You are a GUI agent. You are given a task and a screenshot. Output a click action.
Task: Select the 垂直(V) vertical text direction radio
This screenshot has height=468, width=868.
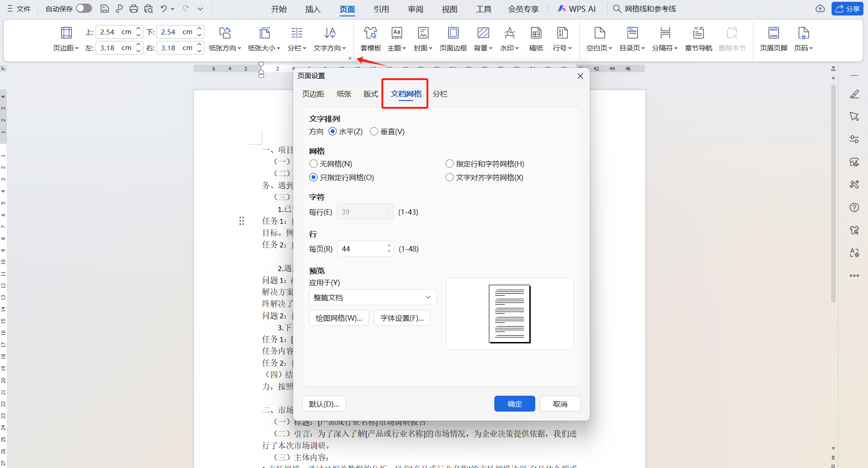pos(374,131)
